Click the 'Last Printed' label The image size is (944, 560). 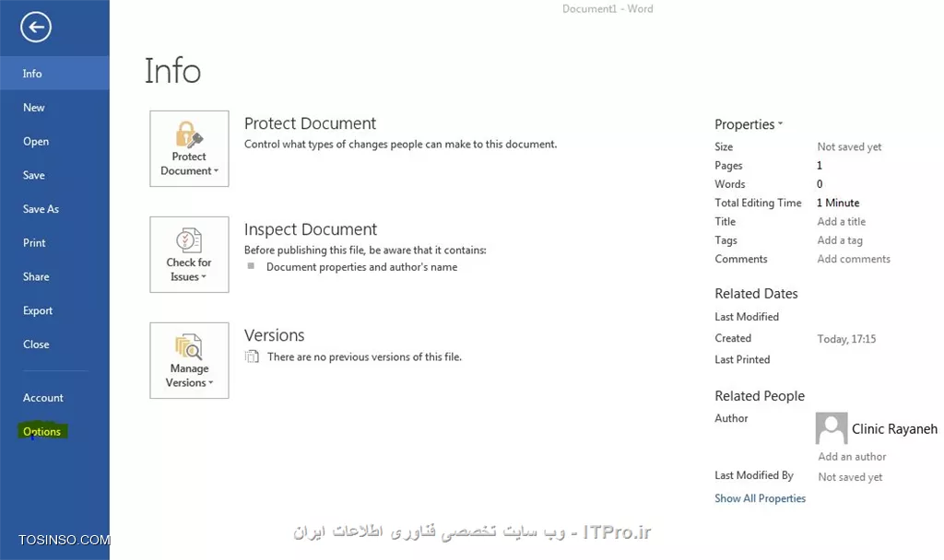point(742,360)
